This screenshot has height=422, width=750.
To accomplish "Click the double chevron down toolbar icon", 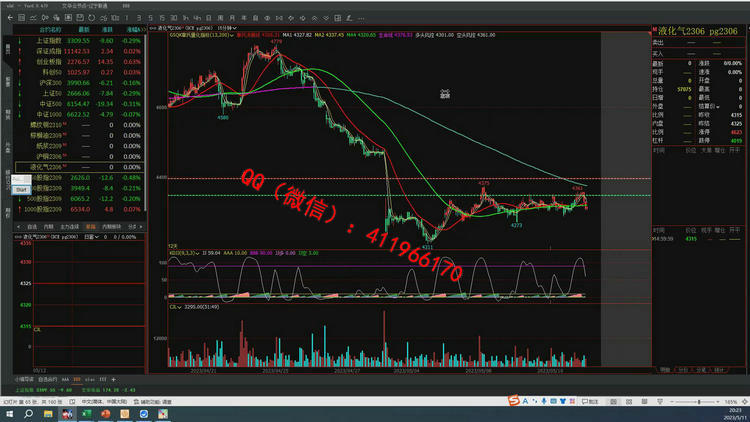I will (x=326, y=18).
